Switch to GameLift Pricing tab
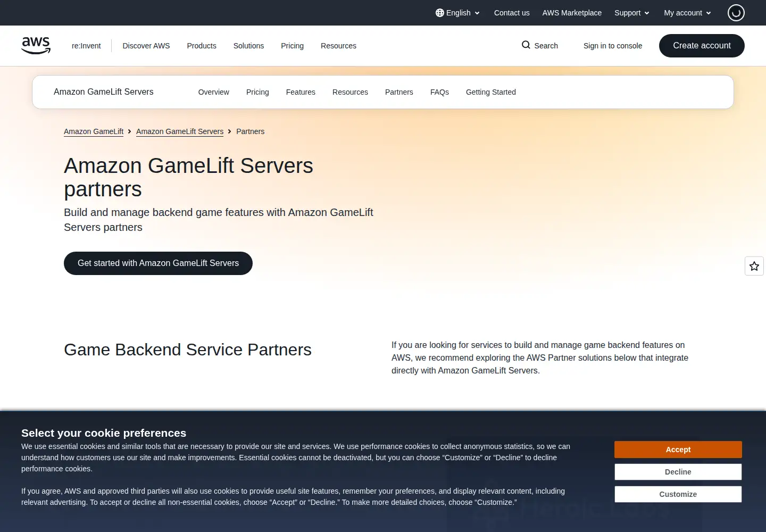 [x=257, y=92]
